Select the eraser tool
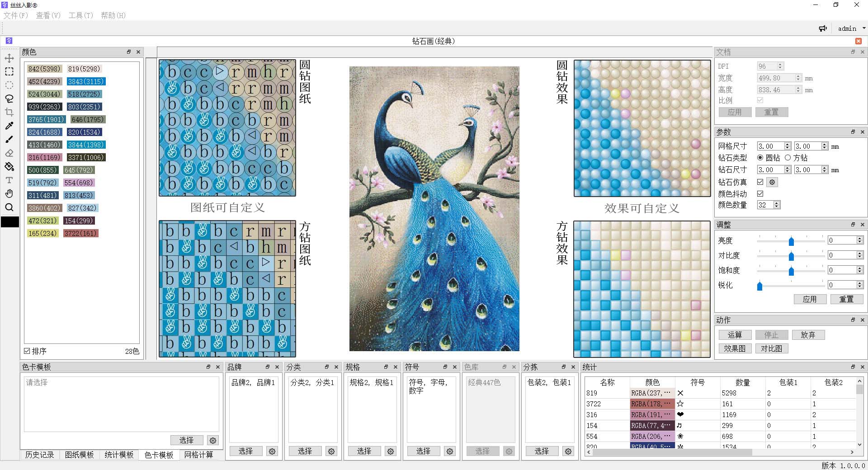Image resolution: width=868 pixels, height=470 pixels. 9,153
